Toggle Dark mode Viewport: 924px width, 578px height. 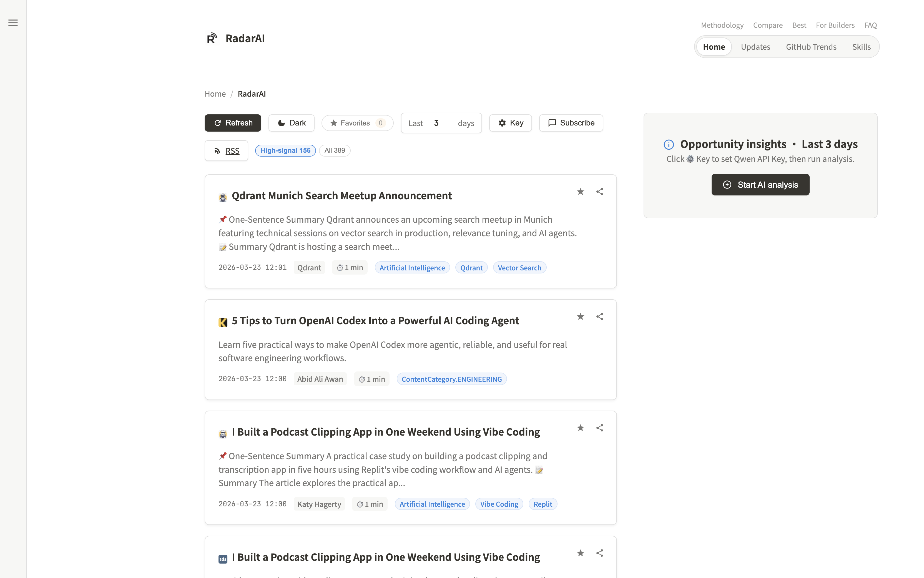[x=291, y=123]
